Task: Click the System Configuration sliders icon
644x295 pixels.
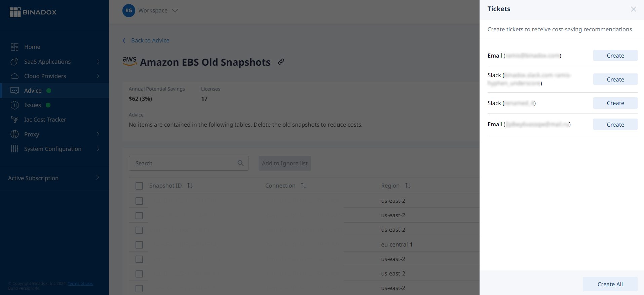Action: coord(14,149)
